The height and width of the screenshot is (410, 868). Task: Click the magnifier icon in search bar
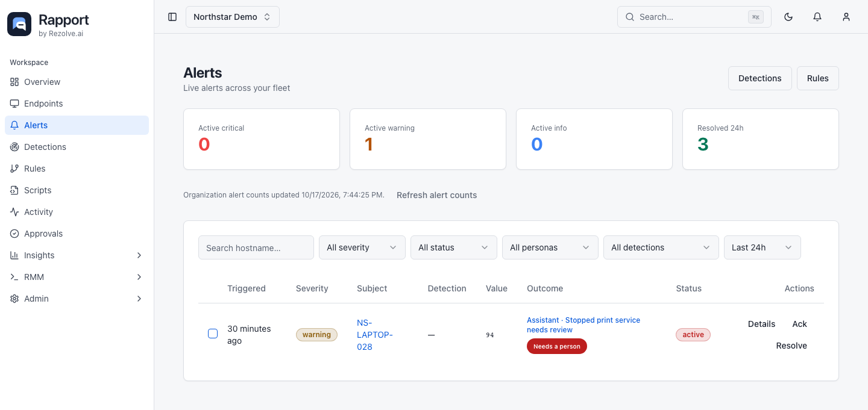coord(630,17)
